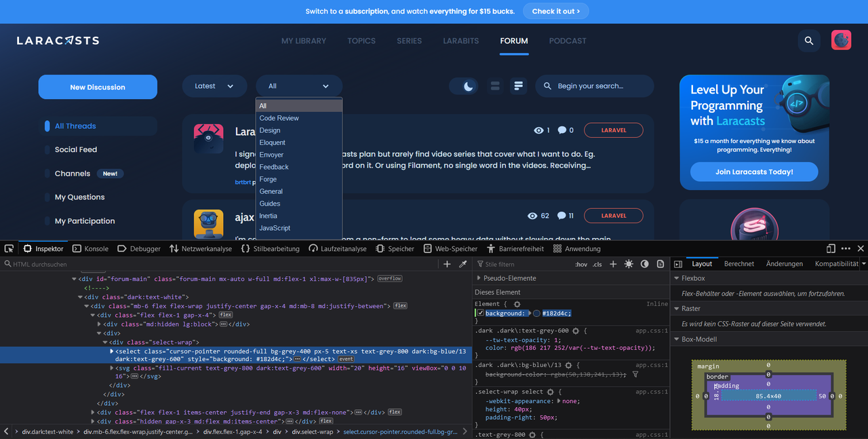The width and height of the screenshot is (868, 439).
Task: Collapse the Box-Modell section
Action: click(x=676, y=339)
